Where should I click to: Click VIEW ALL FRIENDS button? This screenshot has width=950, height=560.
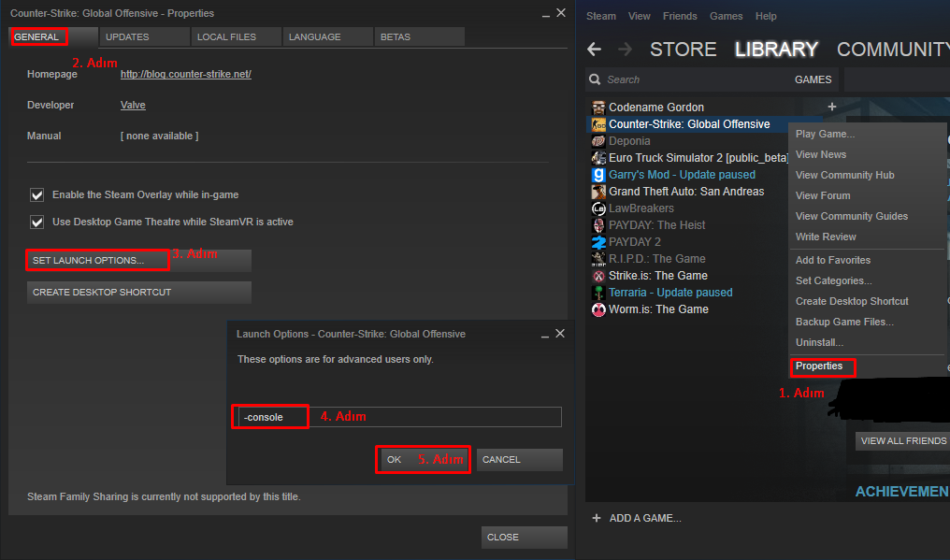902,441
